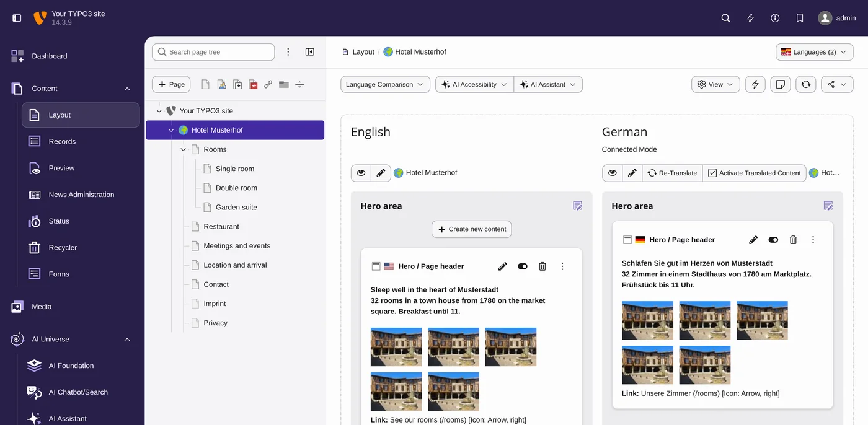Click Create new content button

pos(472,229)
